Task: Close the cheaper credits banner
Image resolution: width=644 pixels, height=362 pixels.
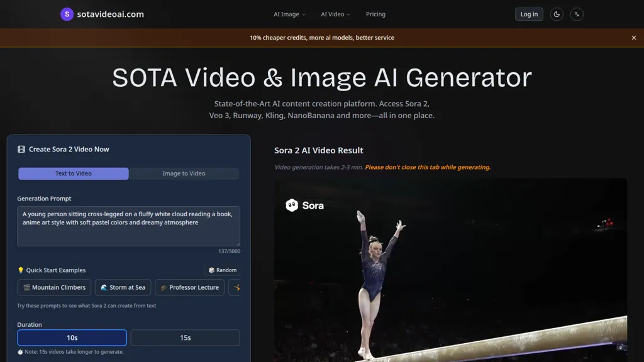Action: tap(634, 37)
